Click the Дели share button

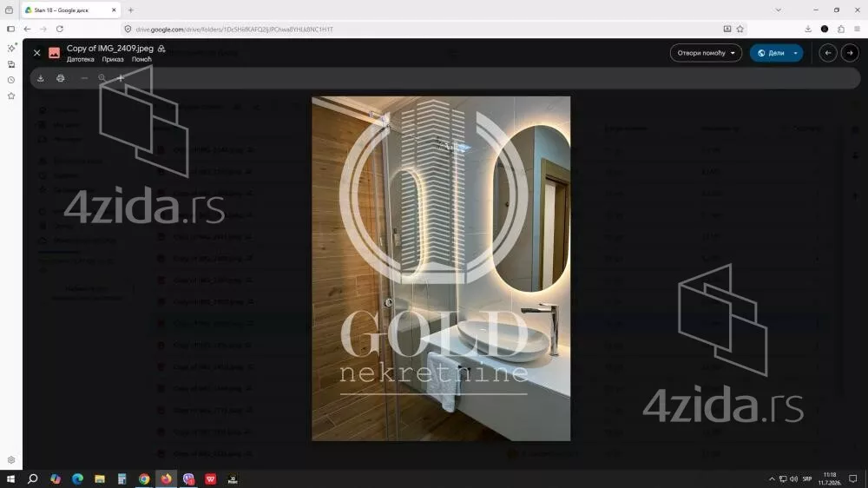771,53
